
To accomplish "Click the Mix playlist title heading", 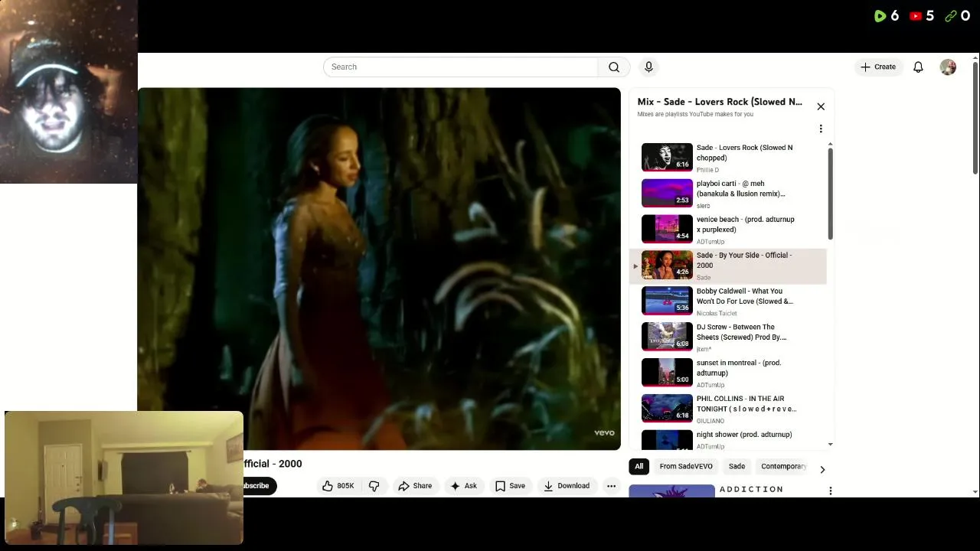I will (720, 102).
